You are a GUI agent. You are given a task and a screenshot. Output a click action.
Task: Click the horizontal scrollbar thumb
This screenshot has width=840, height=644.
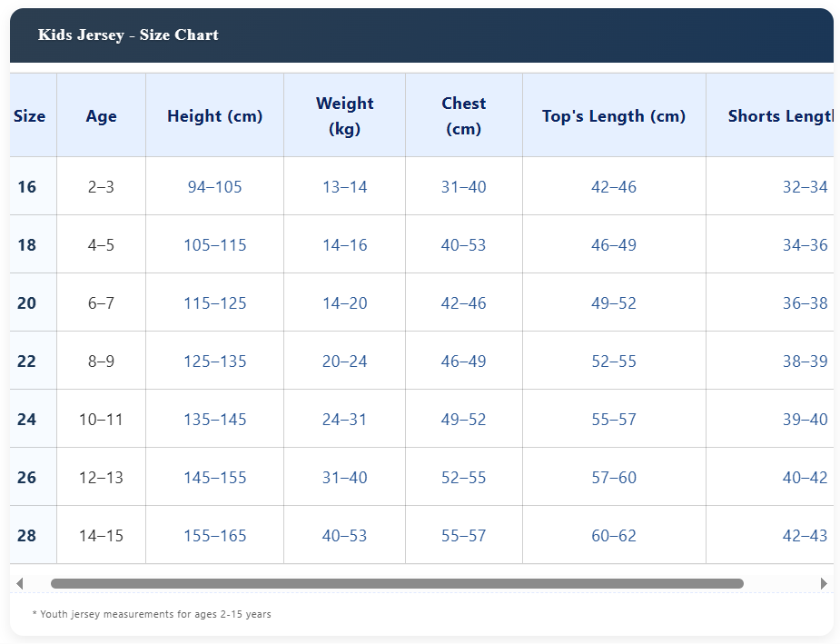click(x=397, y=583)
